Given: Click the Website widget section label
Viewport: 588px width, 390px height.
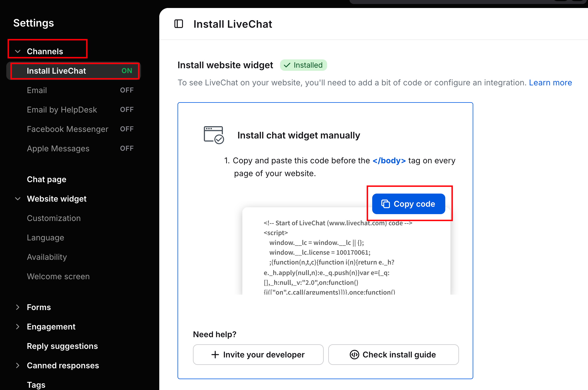Looking at the screenshot, I should tap(57, 199).
